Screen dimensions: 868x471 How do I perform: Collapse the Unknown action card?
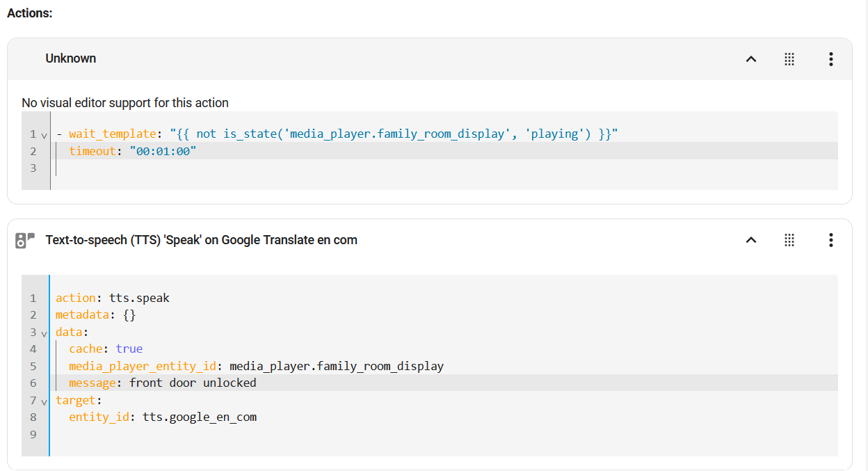point(751,59)
